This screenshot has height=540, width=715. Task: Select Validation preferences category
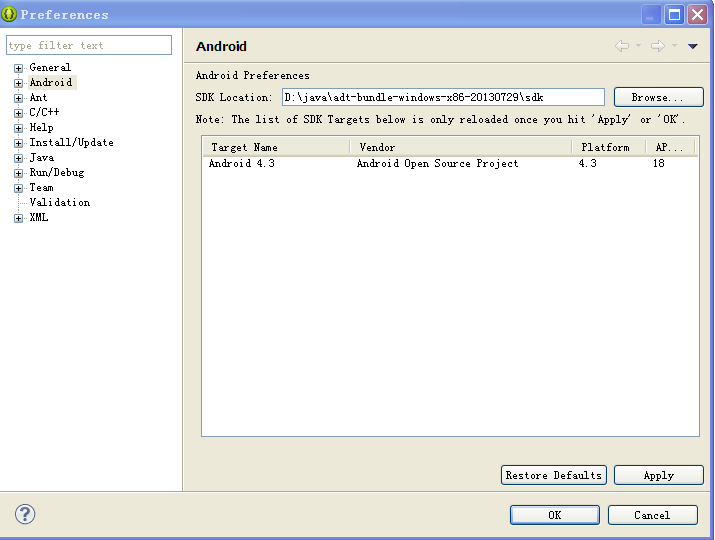[60, 202]
